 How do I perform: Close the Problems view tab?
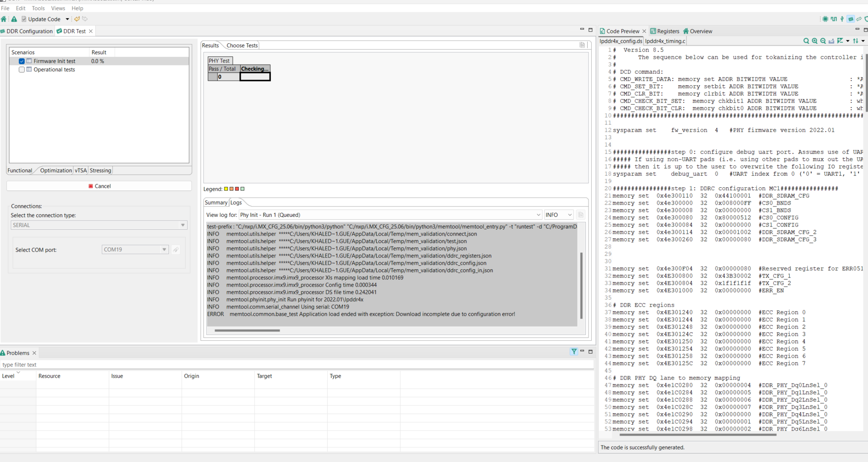pos(34,353)
